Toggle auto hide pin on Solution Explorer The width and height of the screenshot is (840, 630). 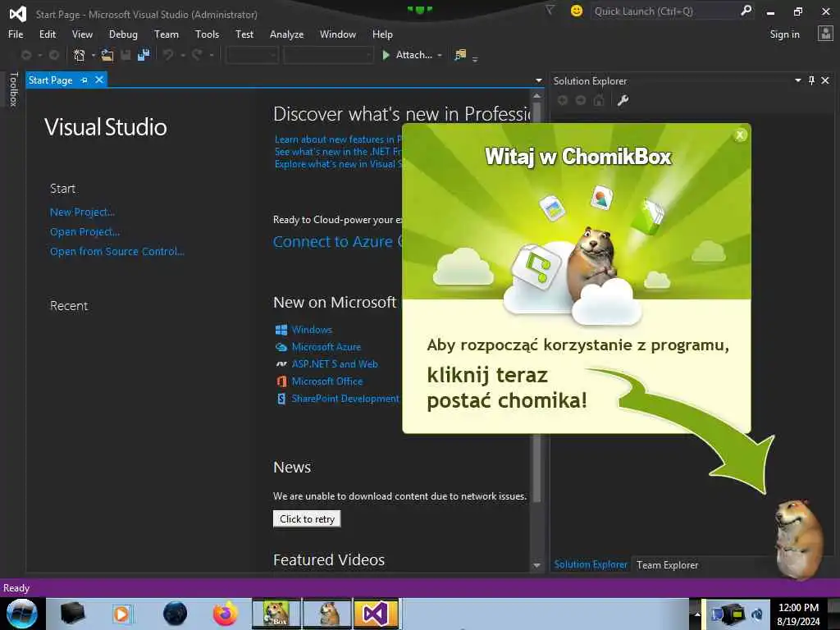pos(811,80)
